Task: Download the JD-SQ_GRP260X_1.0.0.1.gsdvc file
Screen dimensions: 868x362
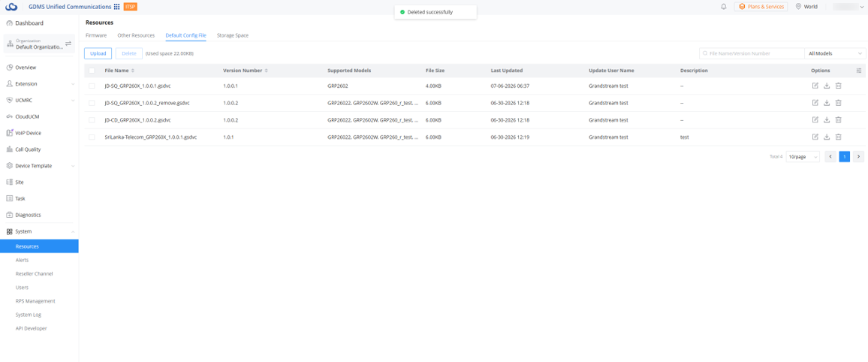Action: (827, 86)
